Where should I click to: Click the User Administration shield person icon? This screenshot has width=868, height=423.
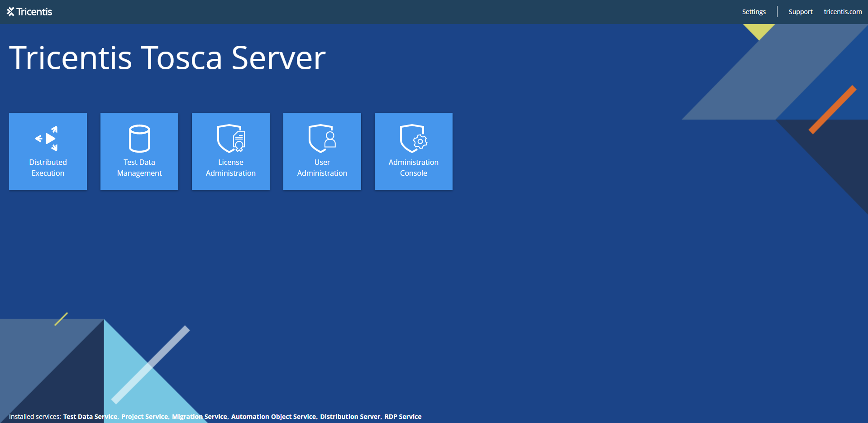point(322,139)
